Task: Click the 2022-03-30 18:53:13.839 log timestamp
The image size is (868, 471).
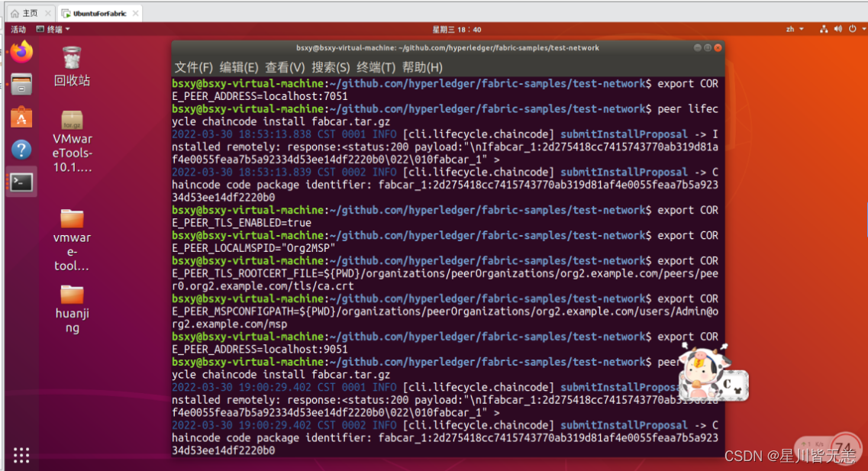Action: coord(241,172)
